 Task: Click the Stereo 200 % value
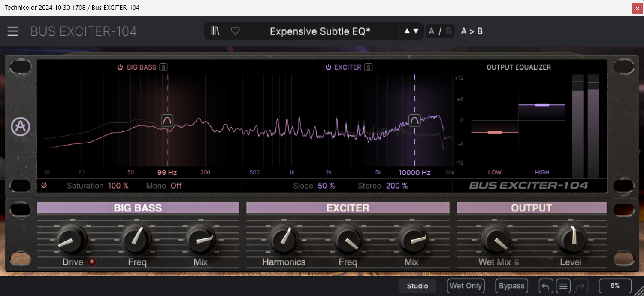(397, 186)
